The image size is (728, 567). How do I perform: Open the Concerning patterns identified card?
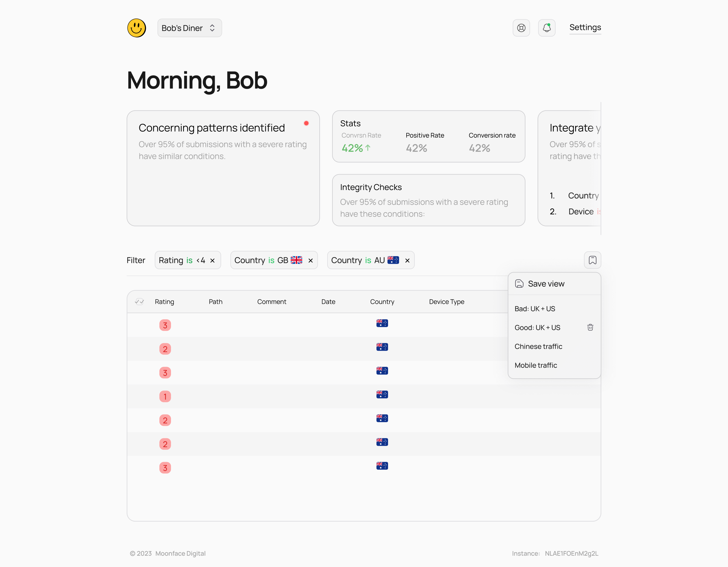coord(223,168)
